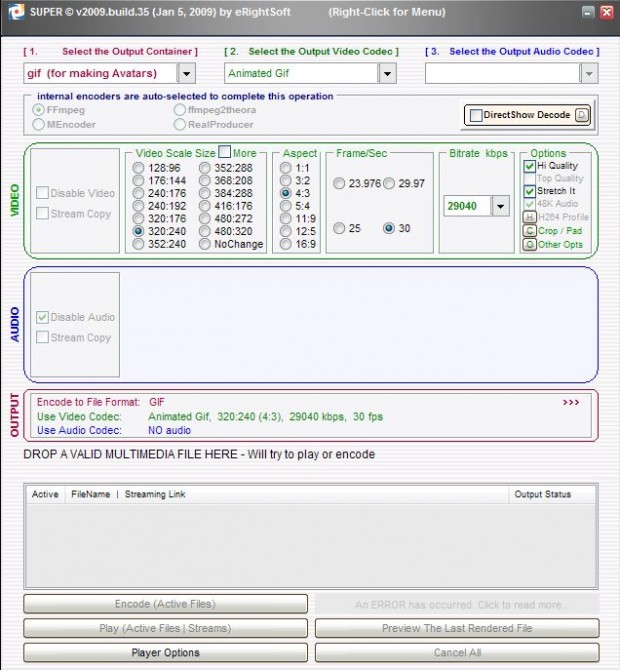This screenshot has width=620, height=670.
Task: Choose 29.97 frames per second
Action: tap(389, 183)
